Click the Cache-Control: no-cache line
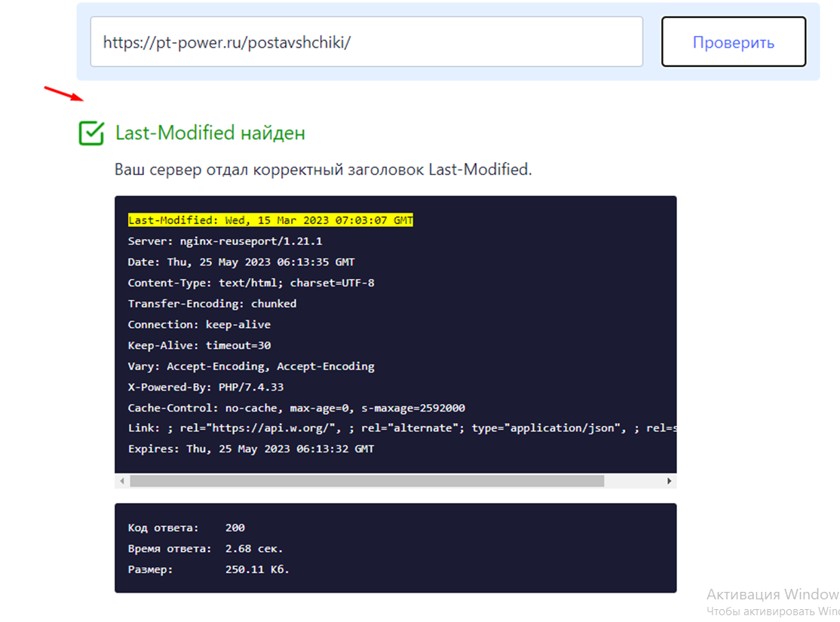 296,408
